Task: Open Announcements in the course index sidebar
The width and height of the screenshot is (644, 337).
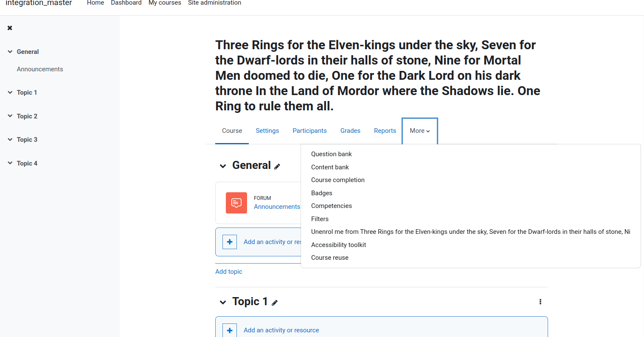Action: [x=40, y=69]
